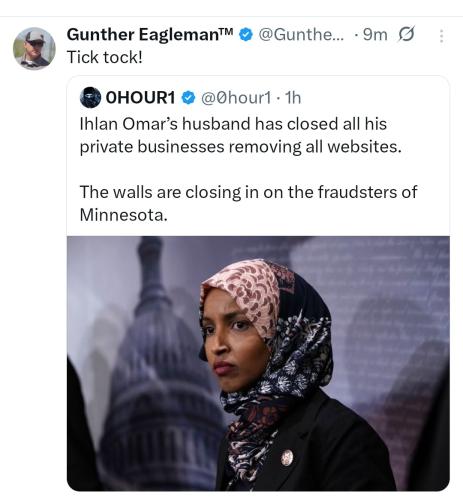Screen dimensions: 463x500
Task: Click the Grok slashed-circle icon
Action: click(406, 34)
